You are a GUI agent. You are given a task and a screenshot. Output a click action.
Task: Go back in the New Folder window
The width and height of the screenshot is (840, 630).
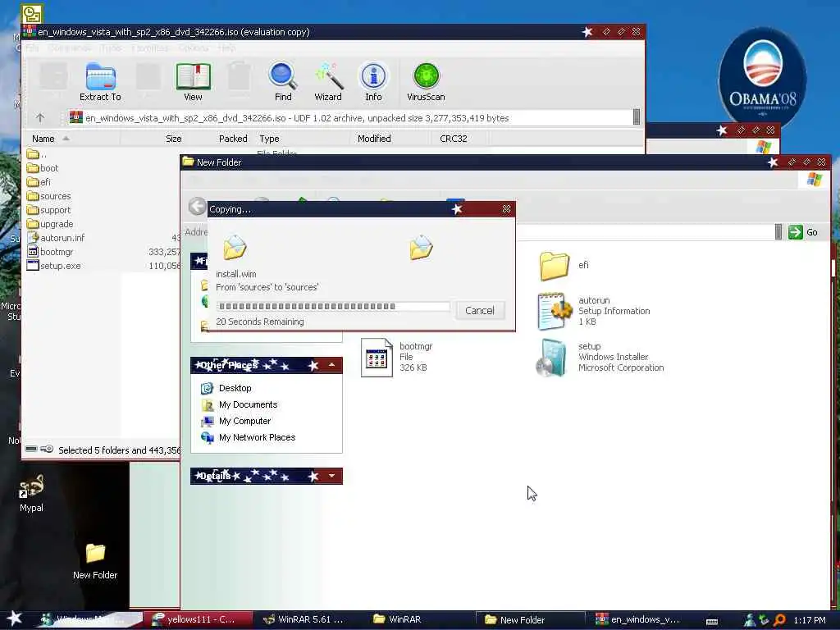click(197, 206)
